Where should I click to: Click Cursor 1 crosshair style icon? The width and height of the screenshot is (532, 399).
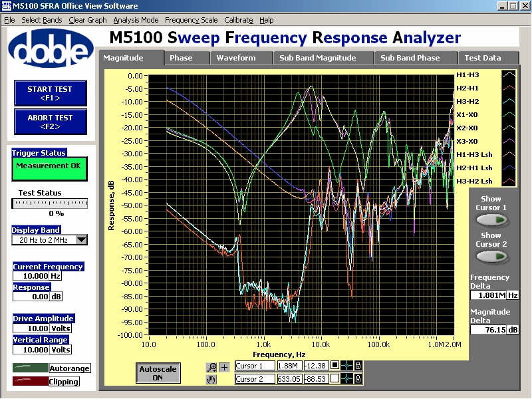(346, 365)
